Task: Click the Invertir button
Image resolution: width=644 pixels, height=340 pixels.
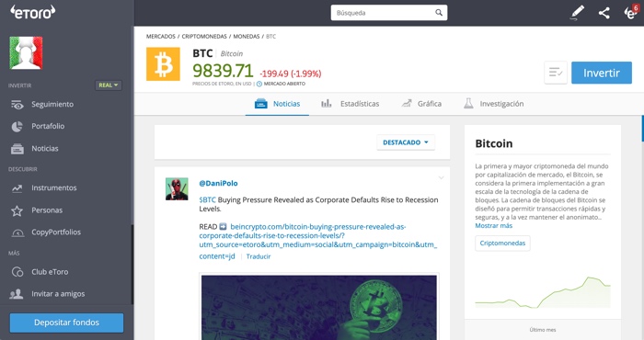Action: 602,73
